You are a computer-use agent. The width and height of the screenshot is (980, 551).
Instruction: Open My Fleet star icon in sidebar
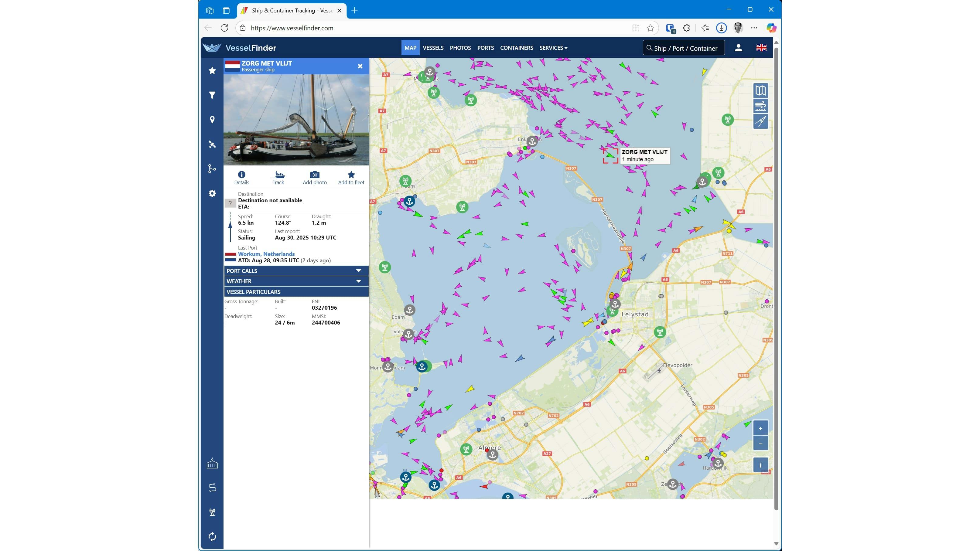point(212,71)
